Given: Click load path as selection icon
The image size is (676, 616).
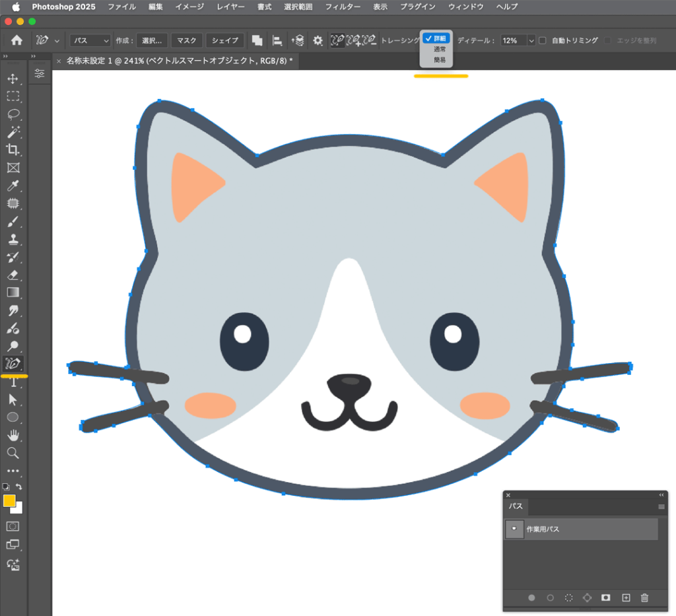Looking at the screenshot, I should coord(568,598).
